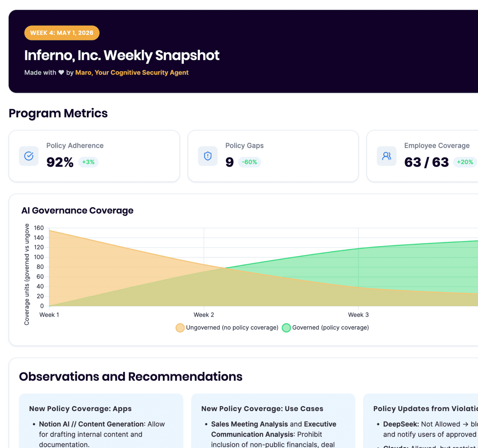Image resolution: width=478 pixels, height=448 pixels.
Task: Click the New Policy Coverage: Apps card title
Action: [x=80, y=409]
